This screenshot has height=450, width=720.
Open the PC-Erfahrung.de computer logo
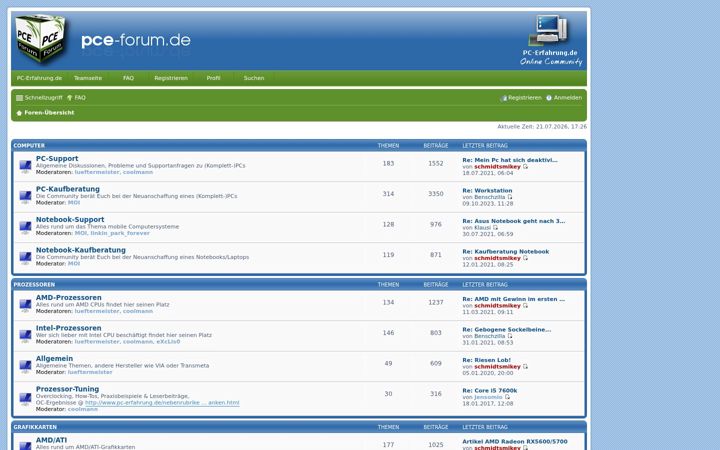pyautogui.click(x=550, y=40)
